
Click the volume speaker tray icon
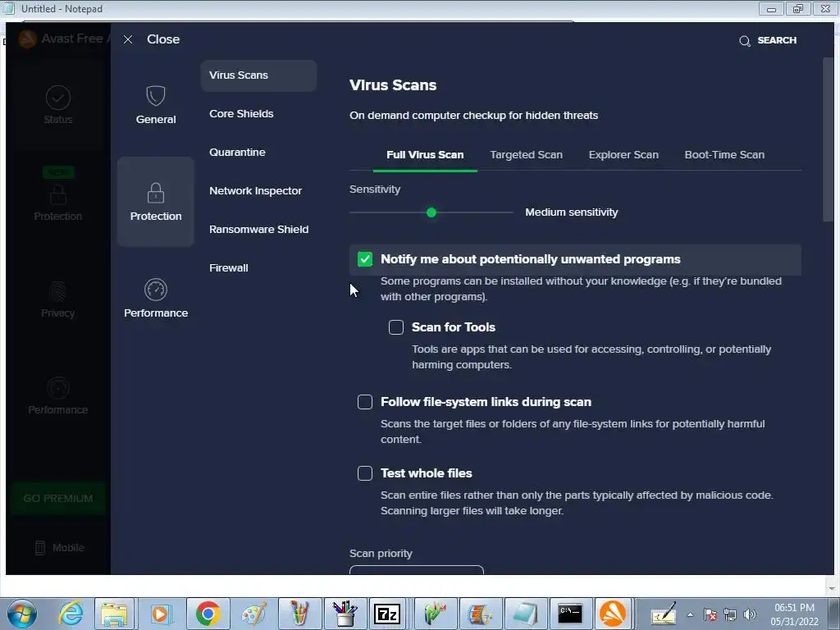tap(750, 614)
